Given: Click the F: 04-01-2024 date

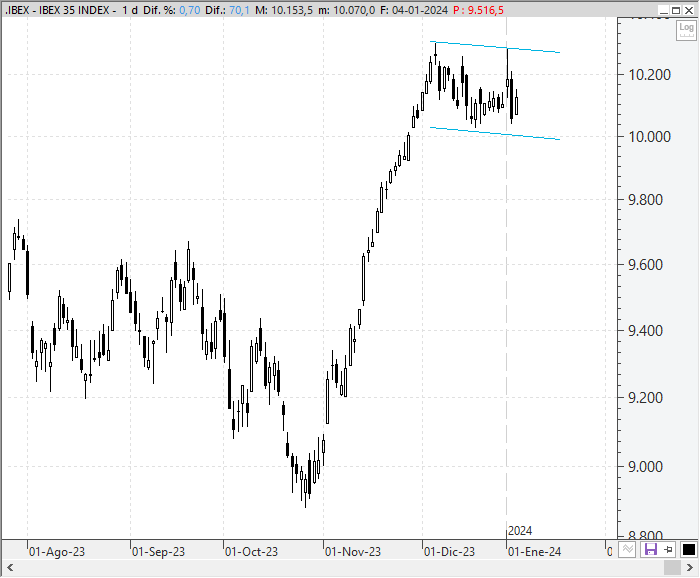Looking at the screenshot, I should [x=414, y=10].
